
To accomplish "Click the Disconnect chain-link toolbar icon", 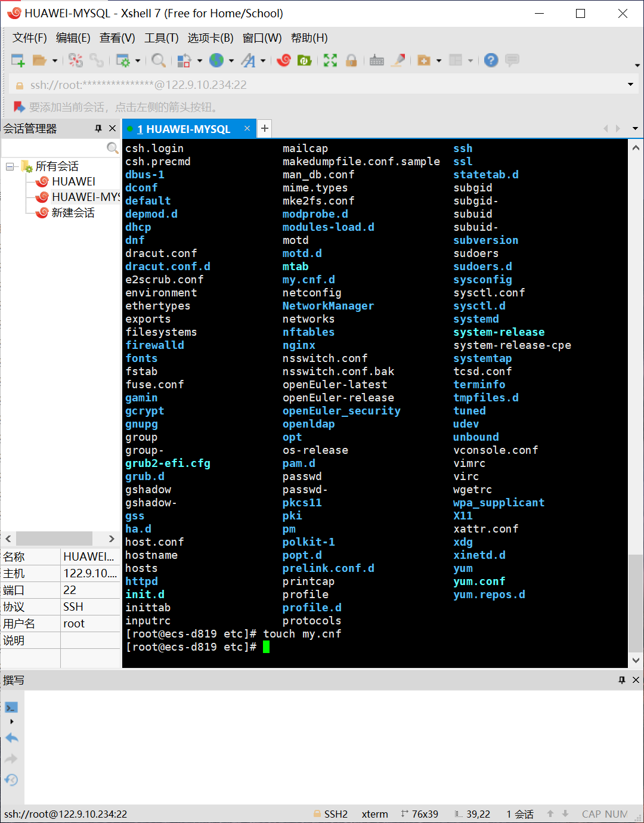I will (97, 60).
